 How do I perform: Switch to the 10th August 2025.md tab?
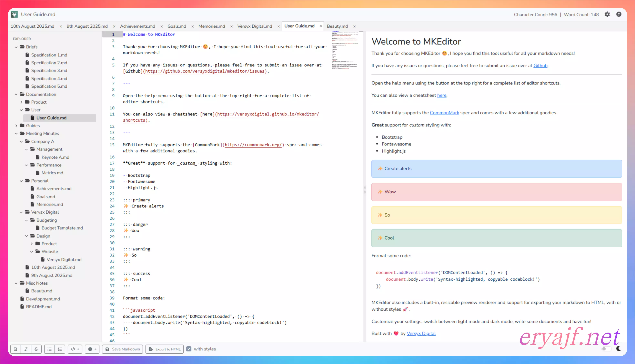click(32, 26)
